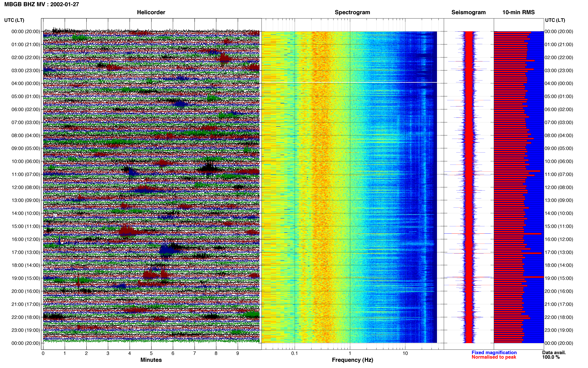This screenshot has height=368, width=588.
Task: Click the 'Data avail.' label
Action: coord(554,352)
